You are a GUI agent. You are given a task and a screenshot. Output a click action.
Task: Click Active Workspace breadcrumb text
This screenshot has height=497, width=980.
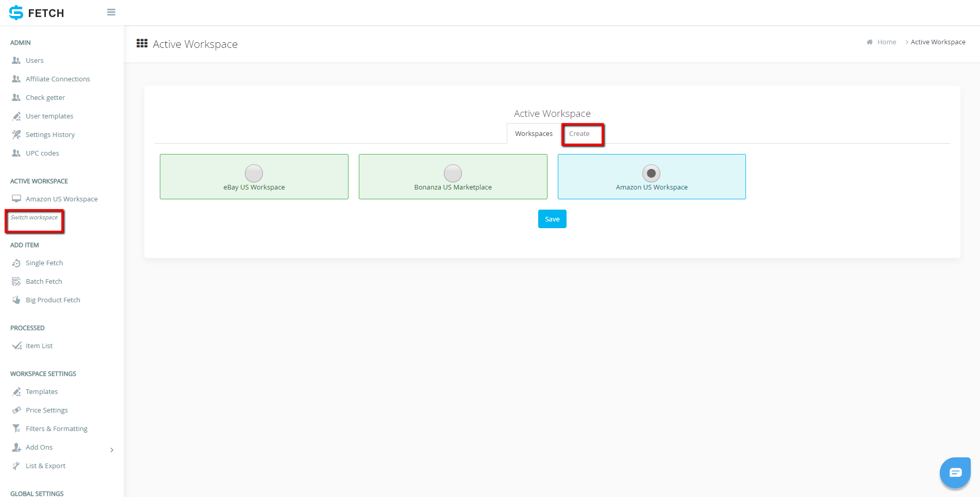click(x=938, y=42)
